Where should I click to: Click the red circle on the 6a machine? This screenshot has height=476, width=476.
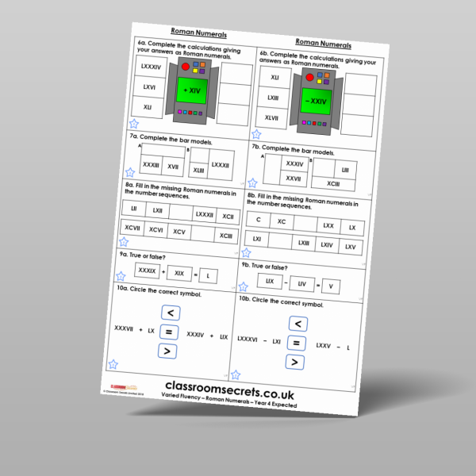[x=186, y=66]
